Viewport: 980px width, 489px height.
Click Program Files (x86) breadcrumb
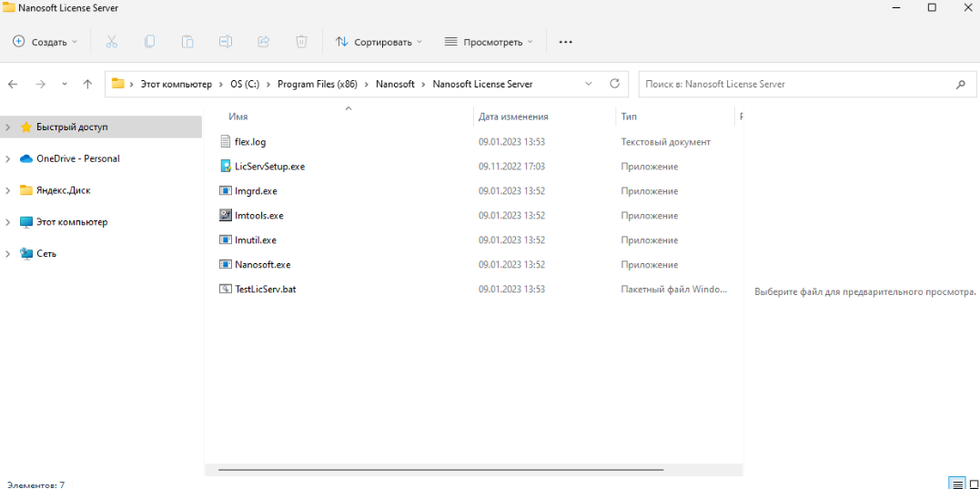point(318,84)
